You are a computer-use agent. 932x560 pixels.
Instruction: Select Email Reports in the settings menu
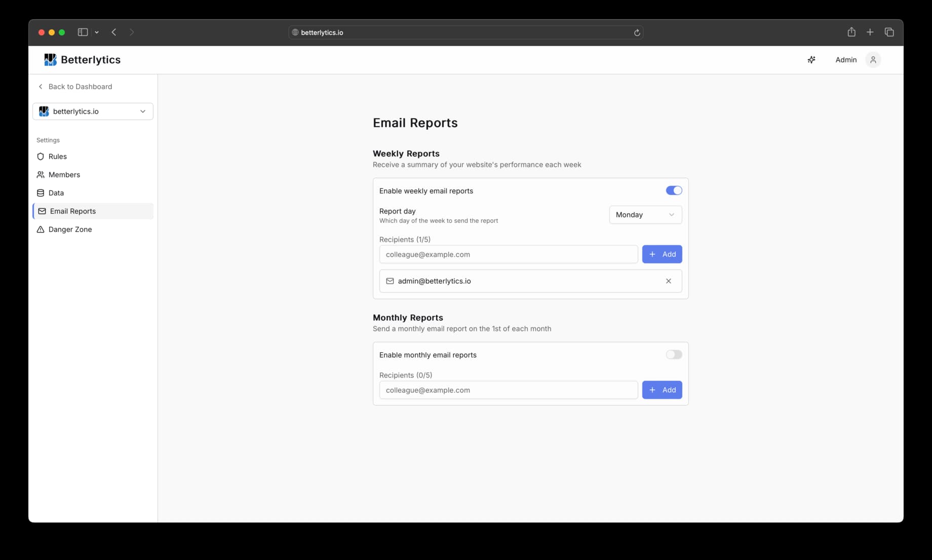click(x=72, y=211)
